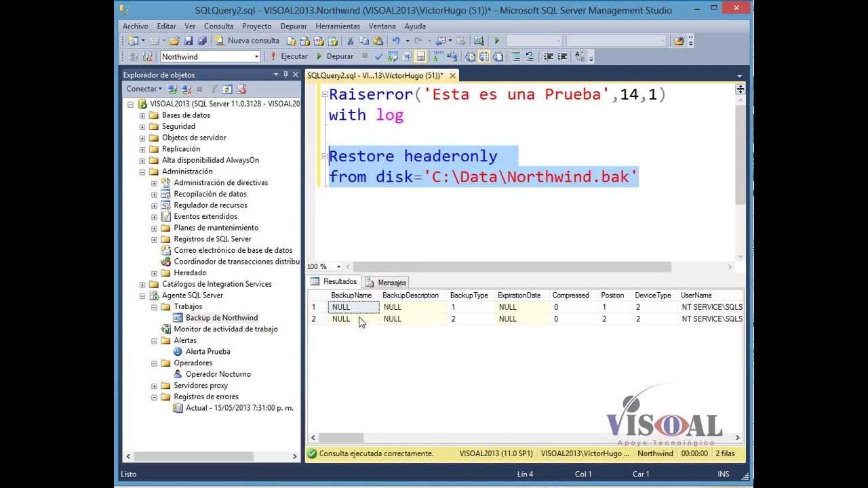Click the Depurar button
Image resolution: width=868 pixels, height=488 pixels.
click(x=334, y=56)
